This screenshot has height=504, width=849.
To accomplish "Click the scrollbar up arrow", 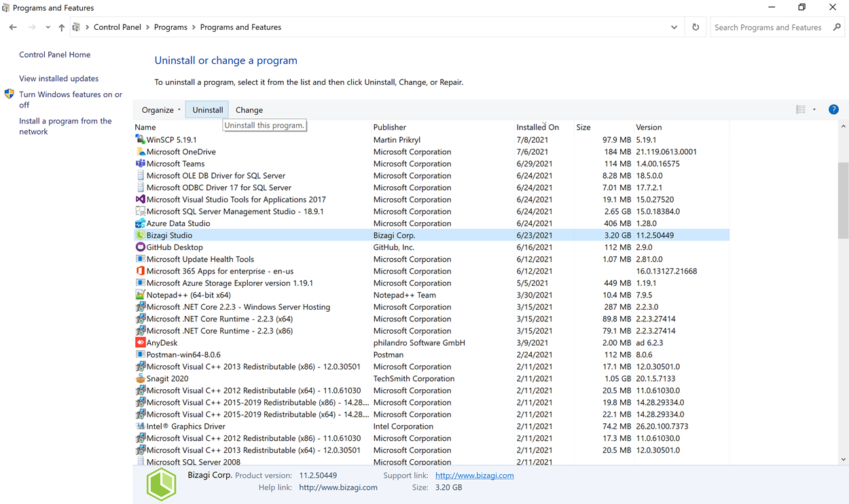I will [x=843, y=127].
